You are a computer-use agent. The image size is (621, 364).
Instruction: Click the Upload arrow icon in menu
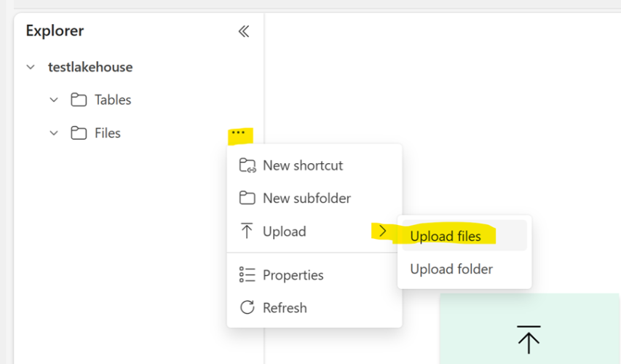248,232
